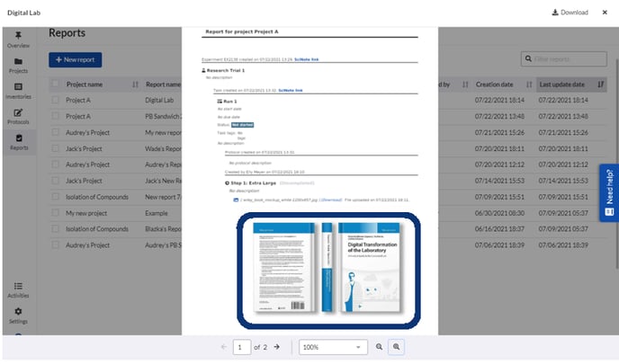Image resolution: width=619 pixels, height=364 pixels.
Task: Click the Research Trial 1 experiment icon
Action: pos(203,70)
